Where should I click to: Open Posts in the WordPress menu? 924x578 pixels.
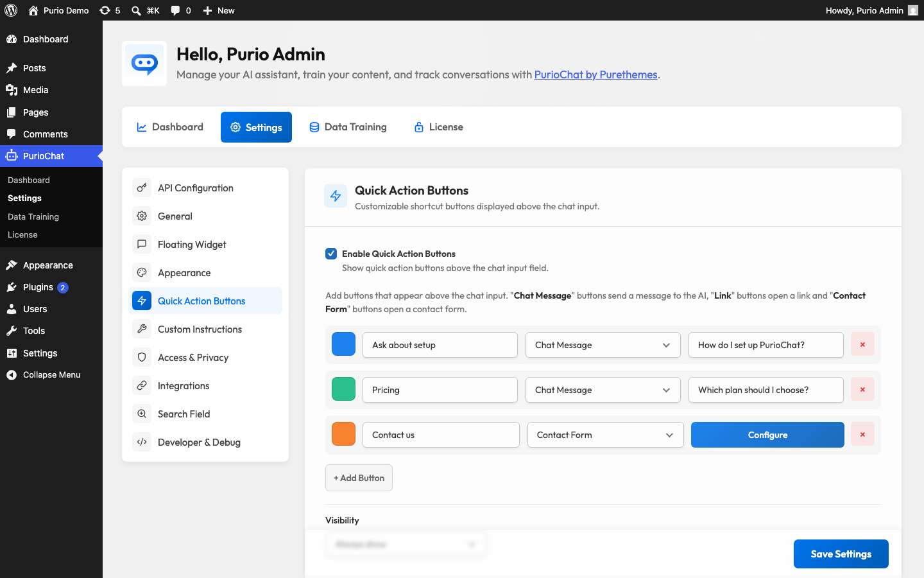(x=51, y=68)
